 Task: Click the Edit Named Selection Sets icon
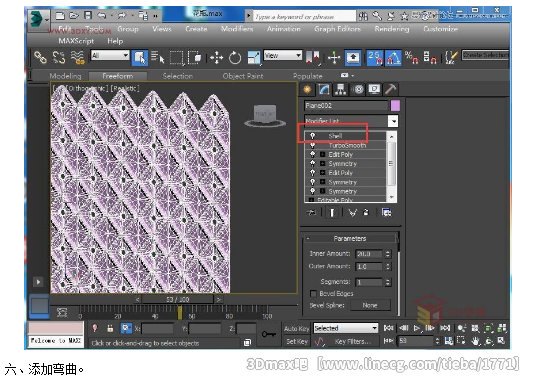(x=451, y=57)
